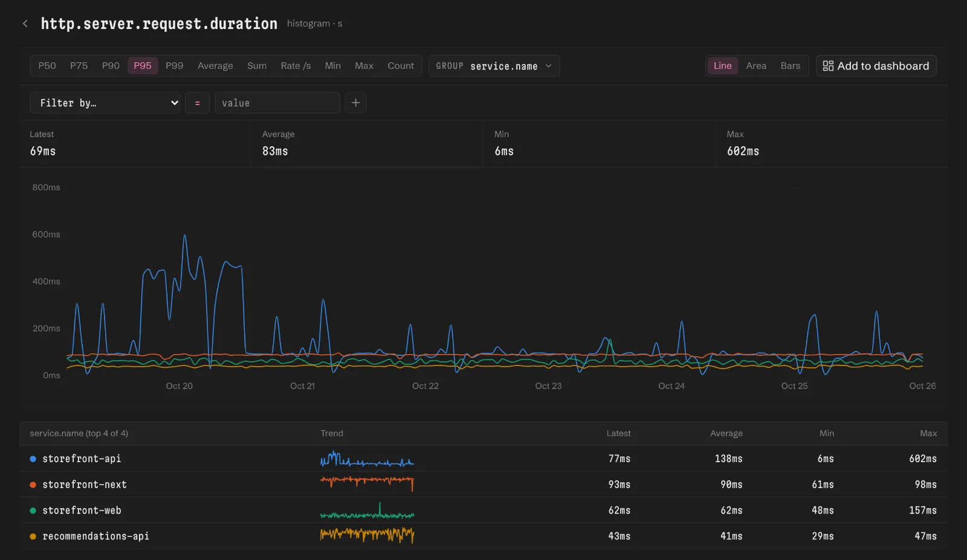This screenshot has width=967, height=560.
Task: Click the 138ms average for storefront-api
Action: (x=729, y=459)
